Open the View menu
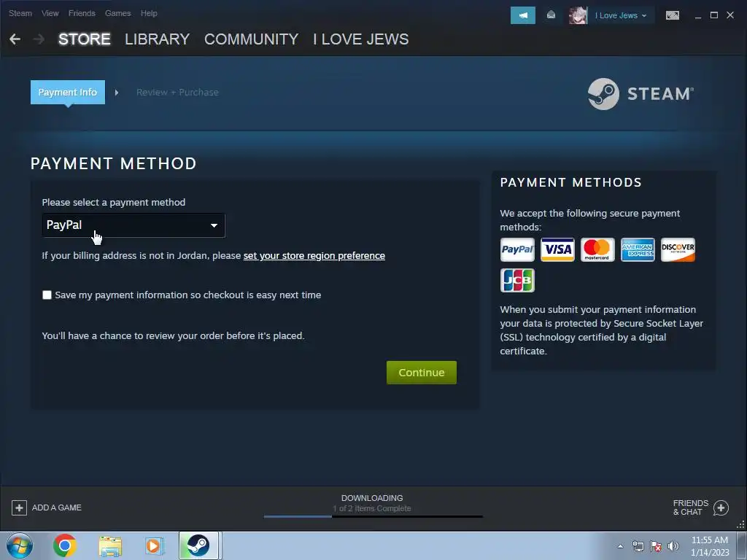This screenshot has height=560, width=747. (x=50, y=13)
